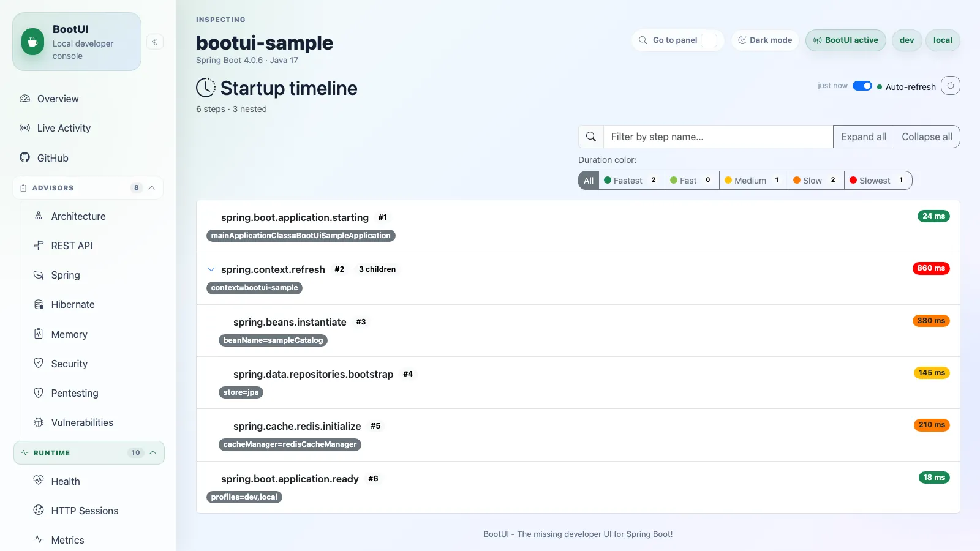The image size is (980, 551).
Task: Click the store=jpa tag
Action: click(241, 392)
